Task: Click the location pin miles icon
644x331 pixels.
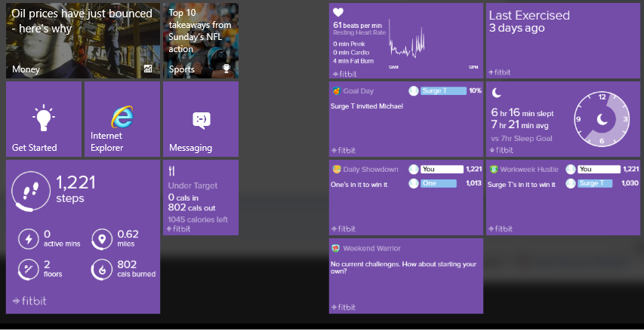Action: pyautogui.click(x=102, y=239)
